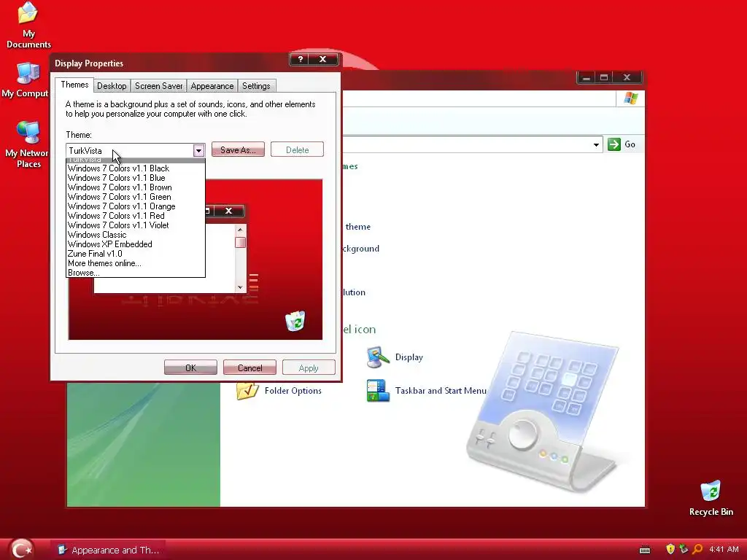This screenshot has width=747, height=560.
Task: Choose Windows 7 Colors v1.1 Red
Action: pyautogui.click(x=135, y=216)
